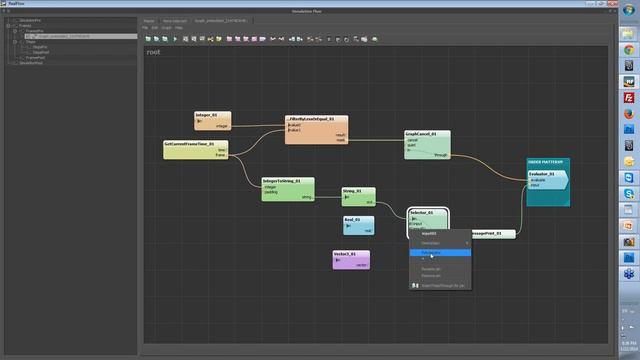This screenshot has height=360, width=640.
Task: Select the FilterByLessOrEqual_01 node
Action: tap(317, 129)
